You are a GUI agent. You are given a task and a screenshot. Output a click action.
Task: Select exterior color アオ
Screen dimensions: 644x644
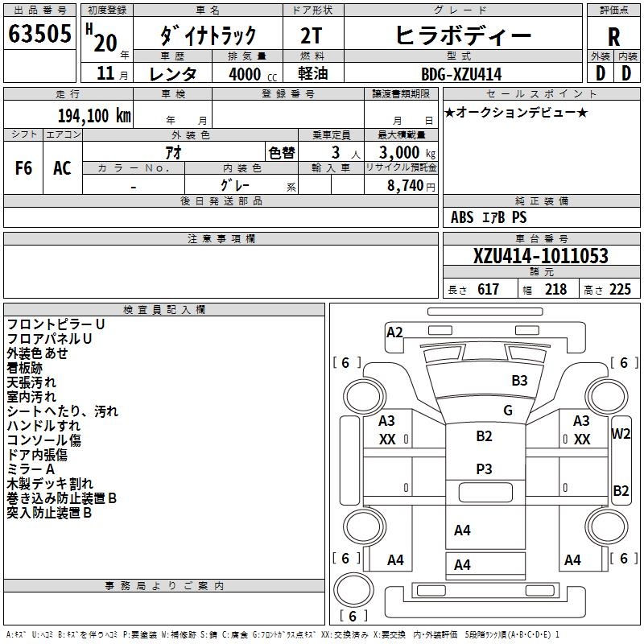(x=173, y=153)
